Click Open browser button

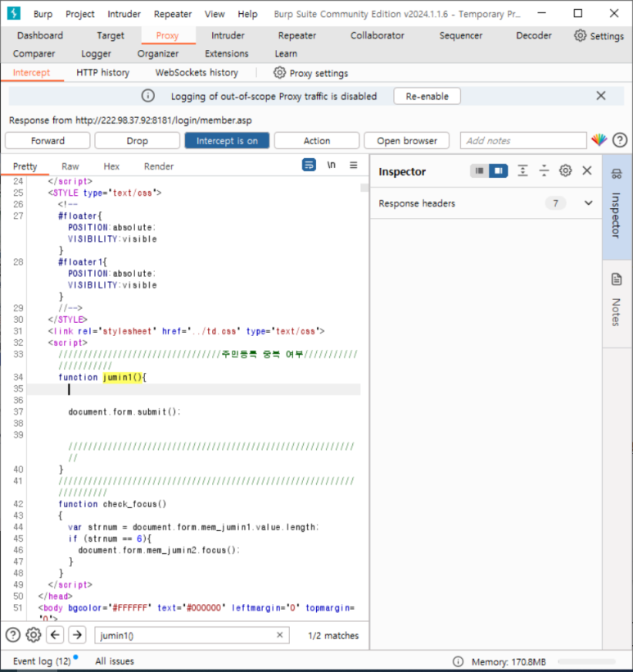[x=406, y=141]
